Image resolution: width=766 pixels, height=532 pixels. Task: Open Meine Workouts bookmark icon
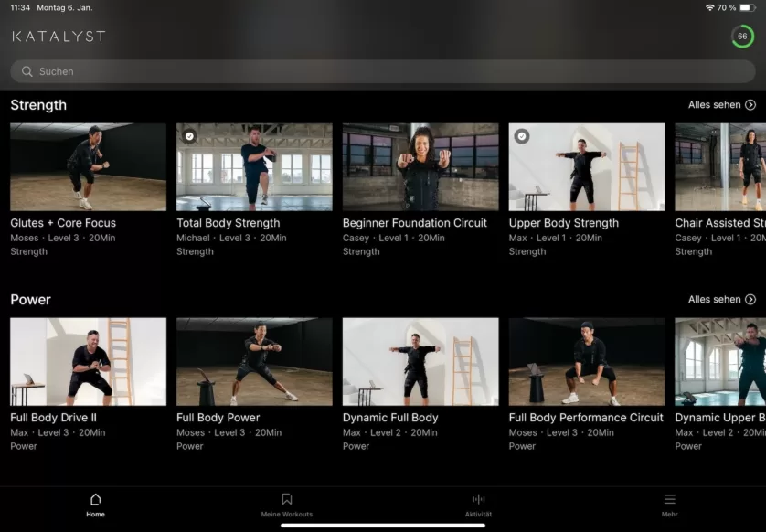[x=286, y=499]
